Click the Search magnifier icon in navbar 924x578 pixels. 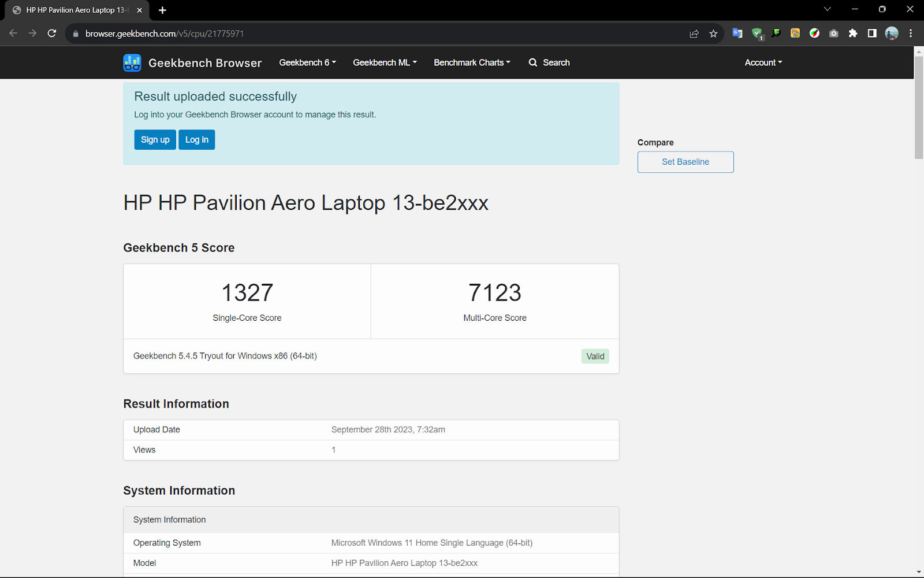(x=533, y=62)
